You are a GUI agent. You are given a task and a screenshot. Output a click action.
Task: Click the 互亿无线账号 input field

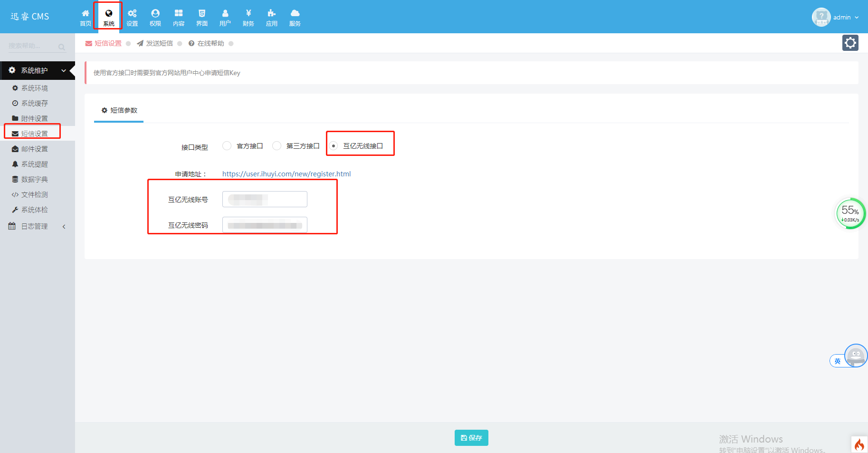(x=265, y=199)
